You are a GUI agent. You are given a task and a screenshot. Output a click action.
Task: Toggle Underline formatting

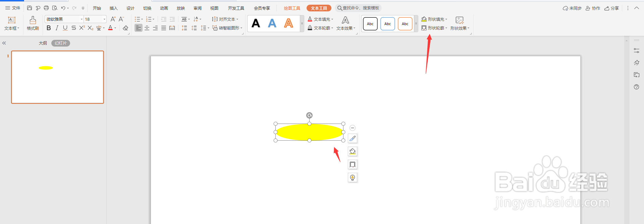click(65, 28)
